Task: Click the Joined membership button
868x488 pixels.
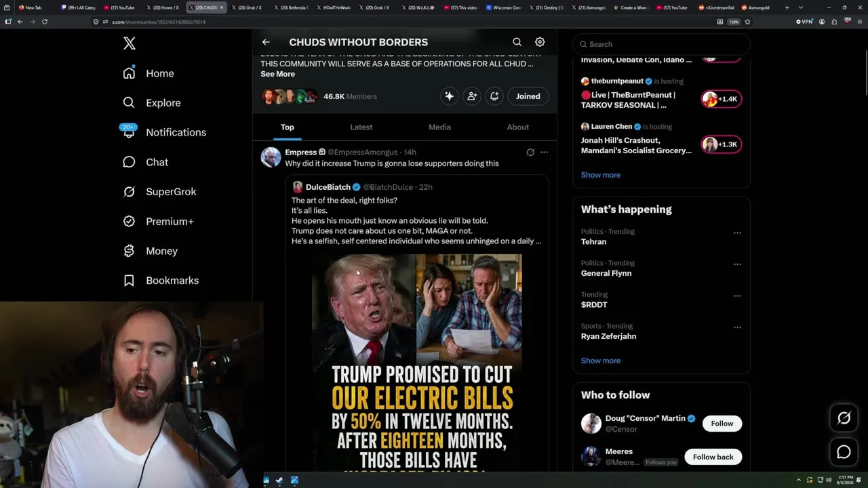Action: pos(528,96)
